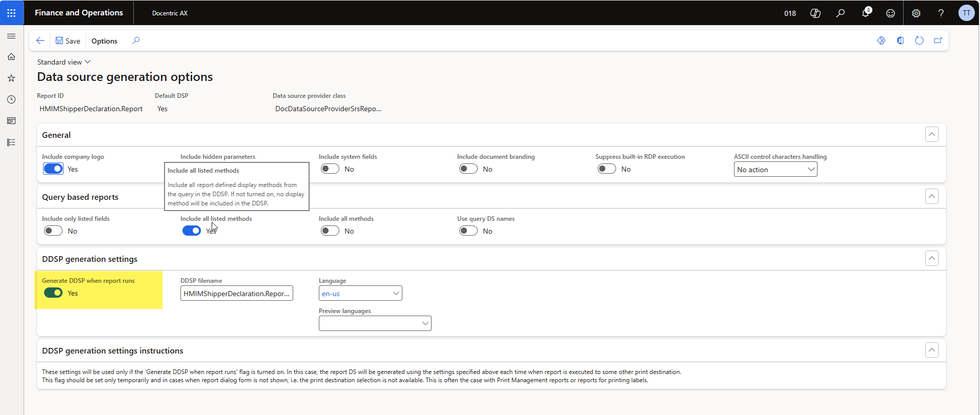This screenshot has width=980, height=415.
Task: Open the Options menu tab
Action: point(104,41)
